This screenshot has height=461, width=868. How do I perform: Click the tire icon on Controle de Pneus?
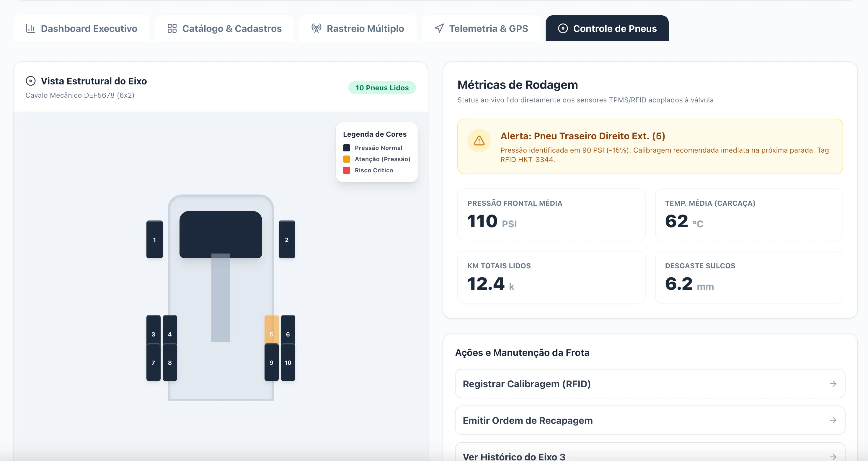tap(563, 28)
